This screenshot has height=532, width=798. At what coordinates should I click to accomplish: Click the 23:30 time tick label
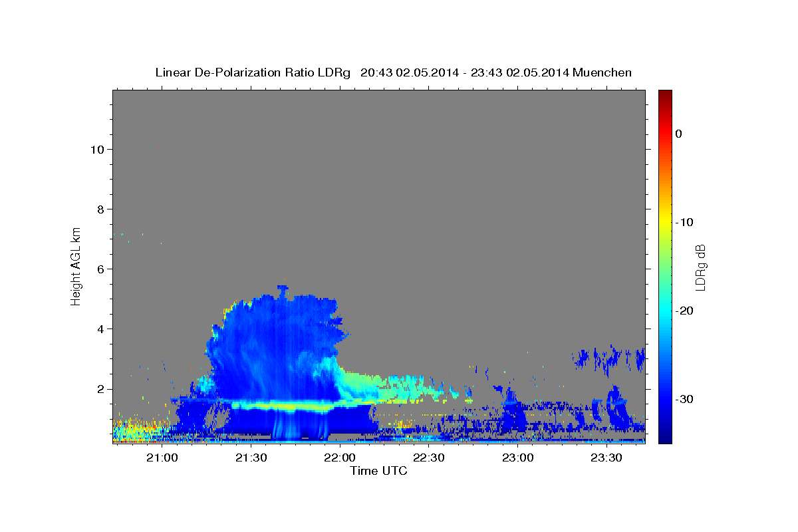[606, 458]
